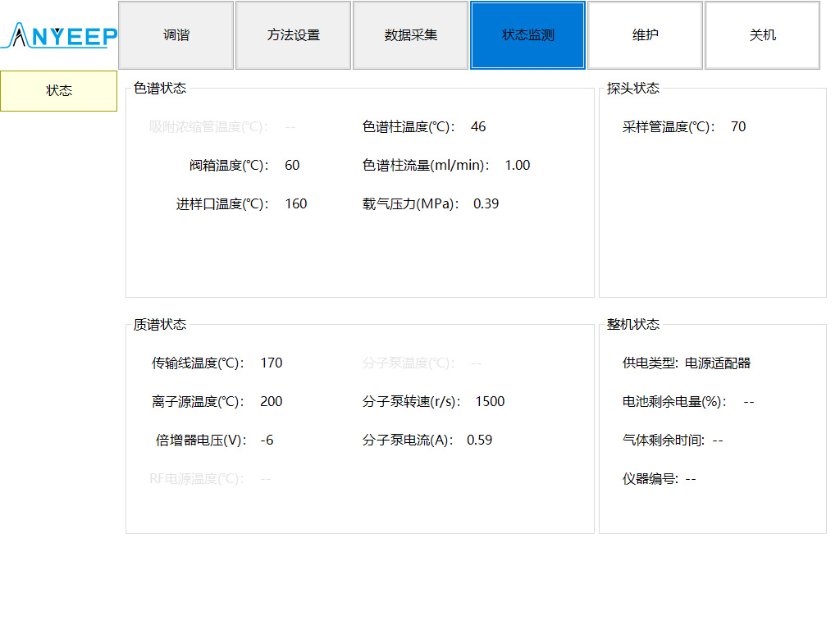The image size is (840, 630).
Task: Click the 采样管温度 value 70
Action: 738,127
